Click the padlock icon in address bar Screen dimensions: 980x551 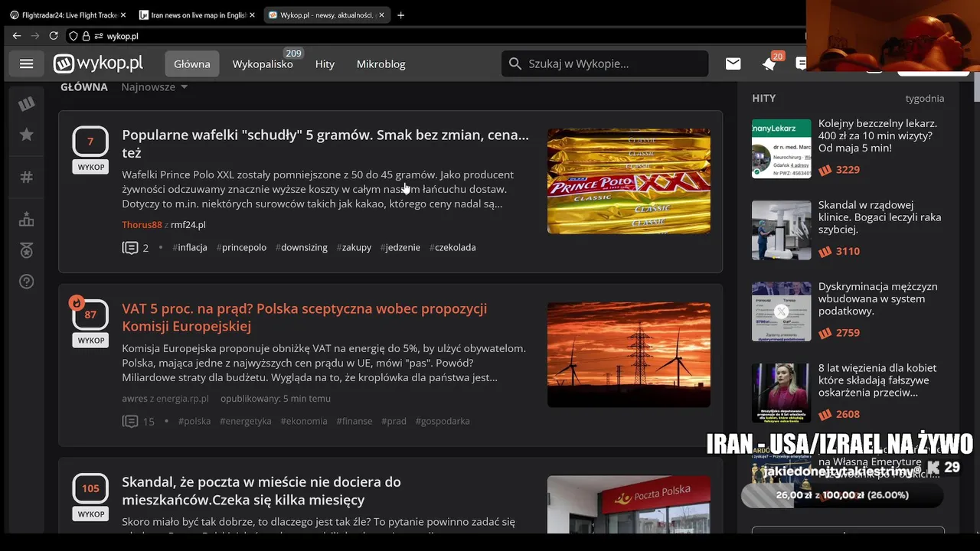click(86, 36)
